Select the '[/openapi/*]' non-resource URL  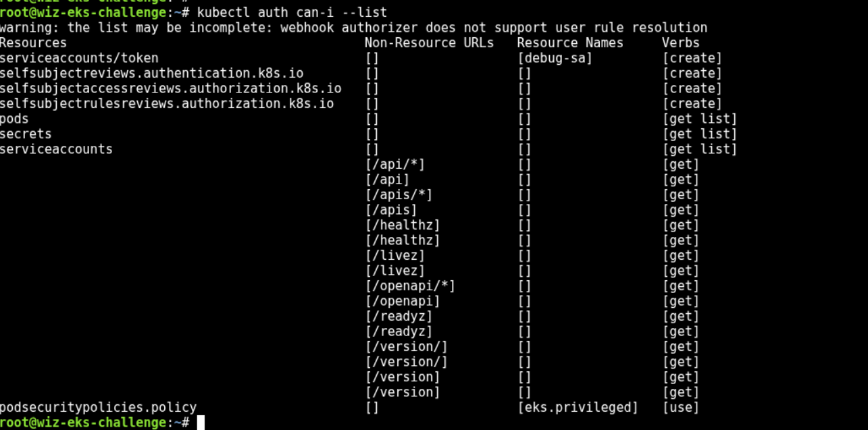[x=410, y=286]
